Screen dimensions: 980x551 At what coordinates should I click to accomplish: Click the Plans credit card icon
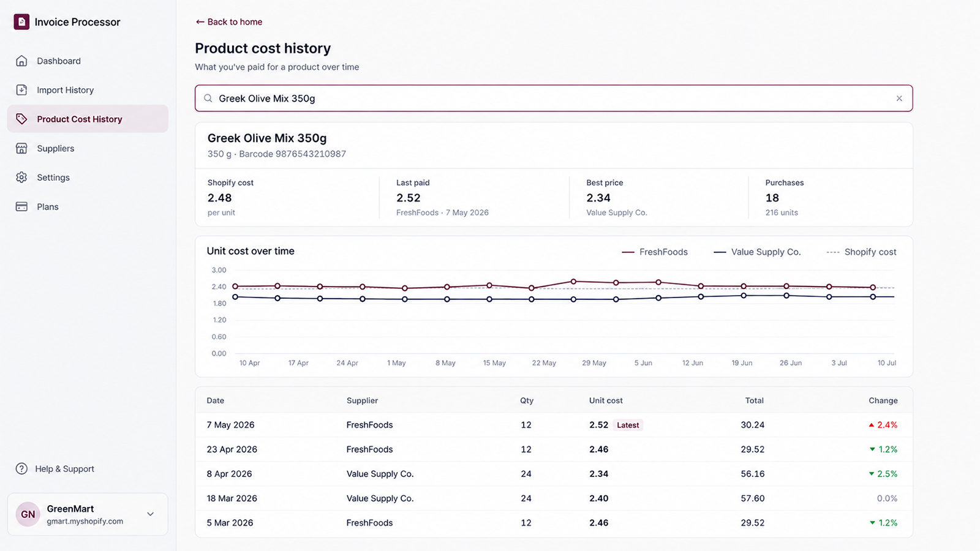click(21, 207)
